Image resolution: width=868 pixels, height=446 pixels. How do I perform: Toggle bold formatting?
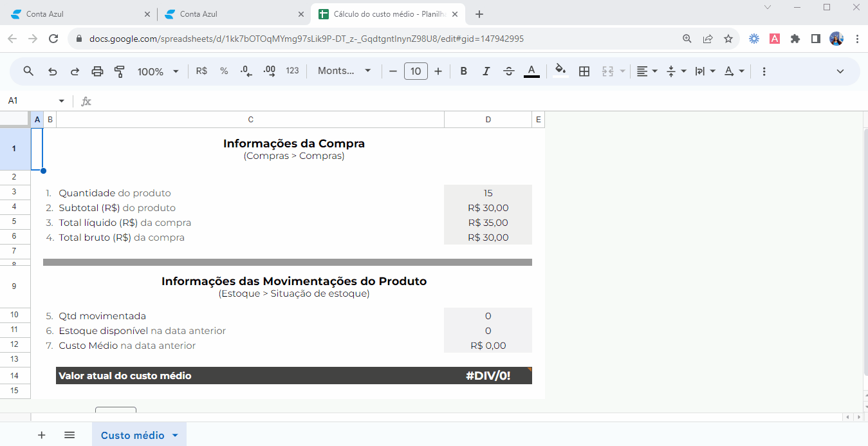[463, 71]
